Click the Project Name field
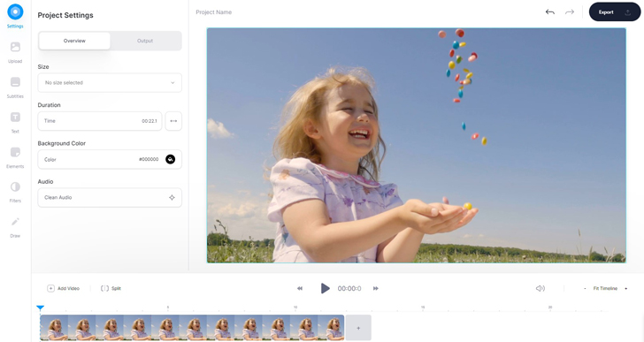The image size is (644, 342). point(213,12)
